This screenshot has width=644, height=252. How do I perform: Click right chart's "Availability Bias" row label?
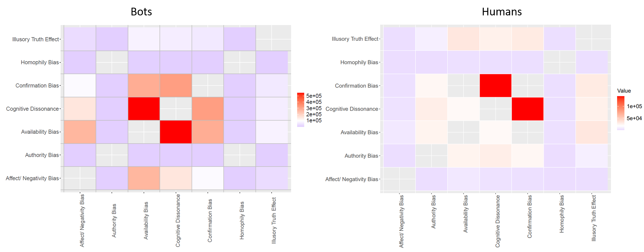click(359, 132)
